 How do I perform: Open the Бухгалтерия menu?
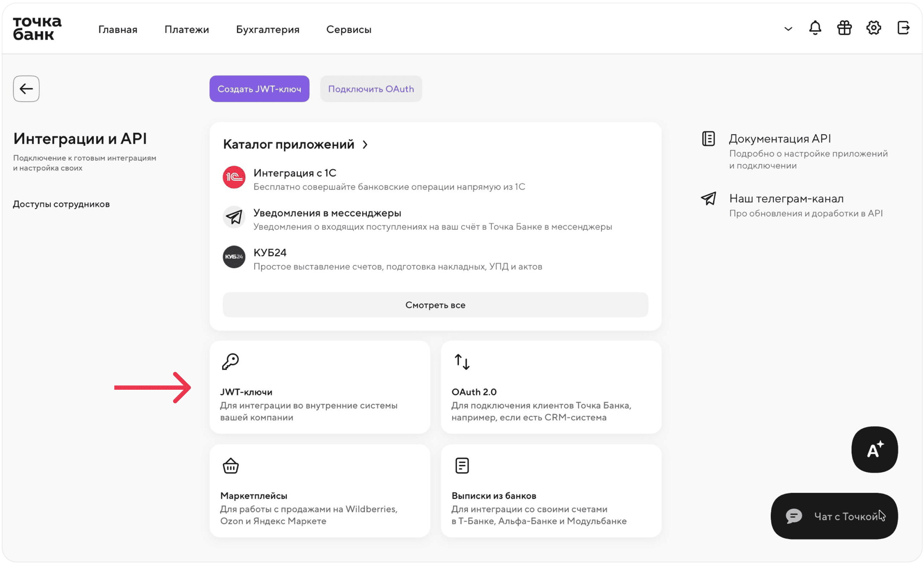268,29
